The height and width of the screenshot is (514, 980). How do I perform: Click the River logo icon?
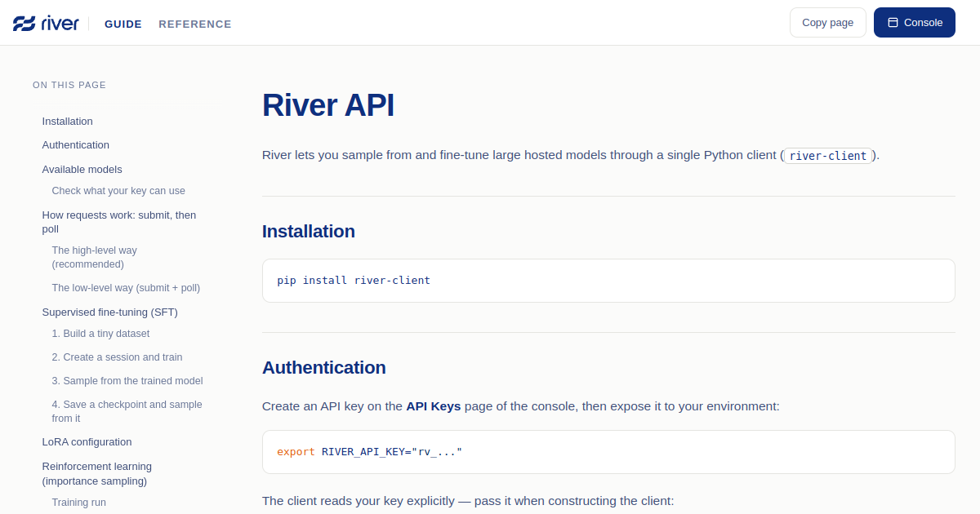click(24, 24)
